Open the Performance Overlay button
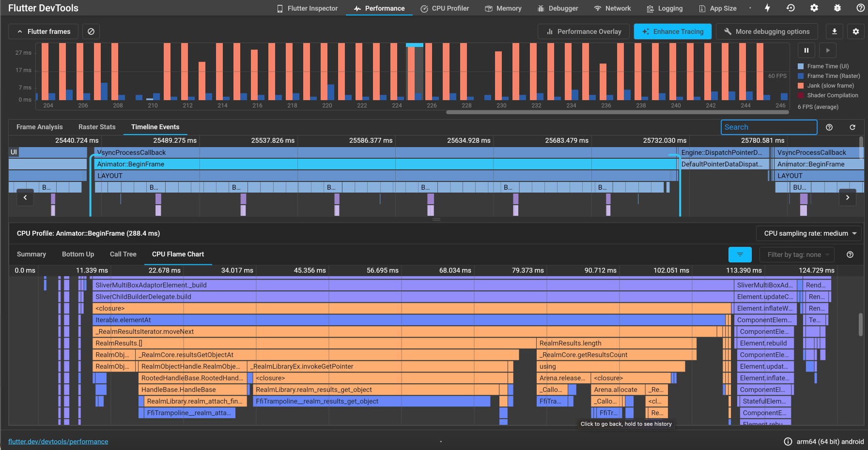The height and width of the screenshot is (450, 868). coord(584,31)
